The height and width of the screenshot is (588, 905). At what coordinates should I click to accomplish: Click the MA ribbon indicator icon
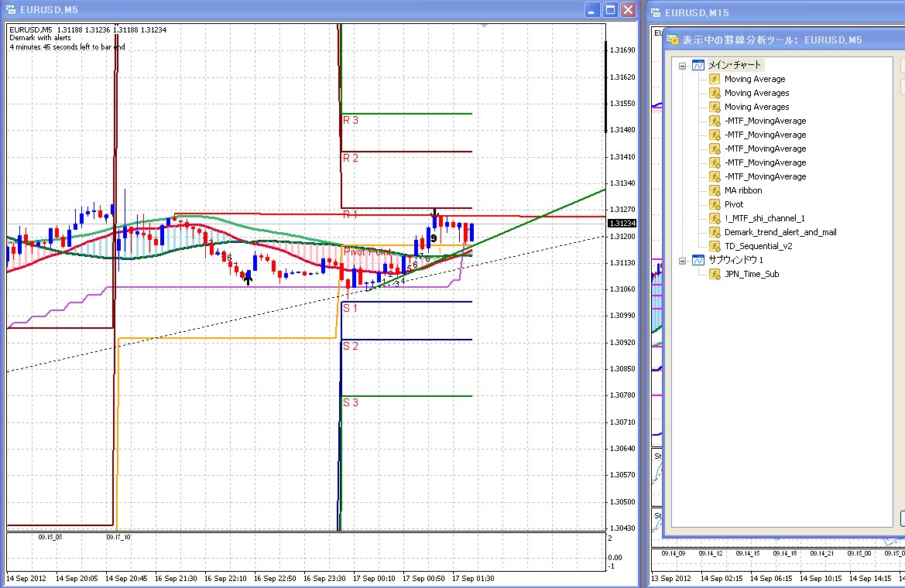(715, 190)
